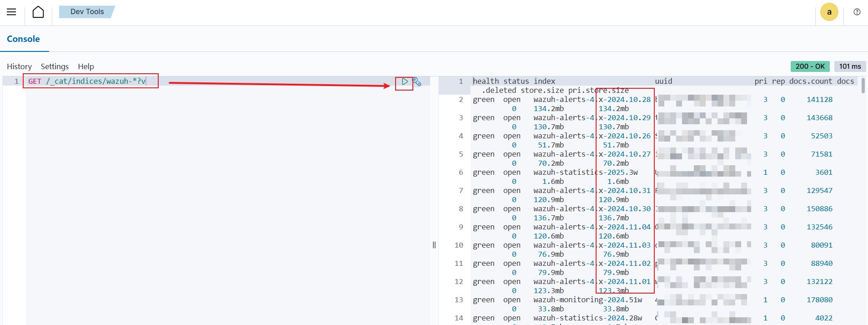This screenshot has height=325, width=868.
Task: Click index name wazuh-alerts-4.x-2024.11.04
Action: coord(592,227)
